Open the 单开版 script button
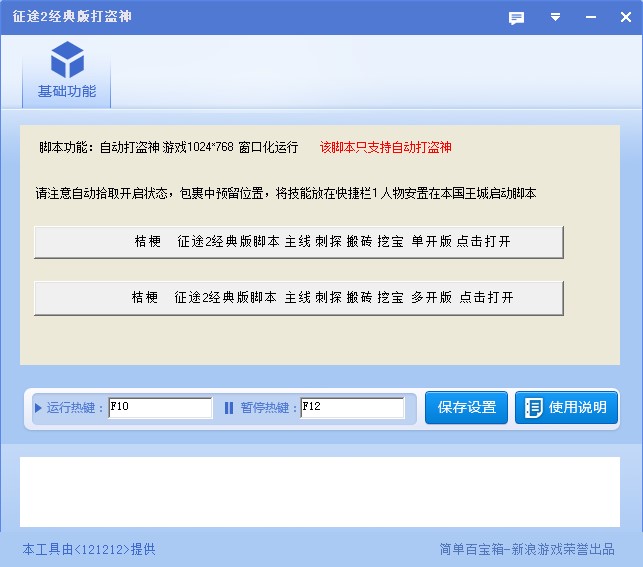643x567 pixels. tap(299, 242)
